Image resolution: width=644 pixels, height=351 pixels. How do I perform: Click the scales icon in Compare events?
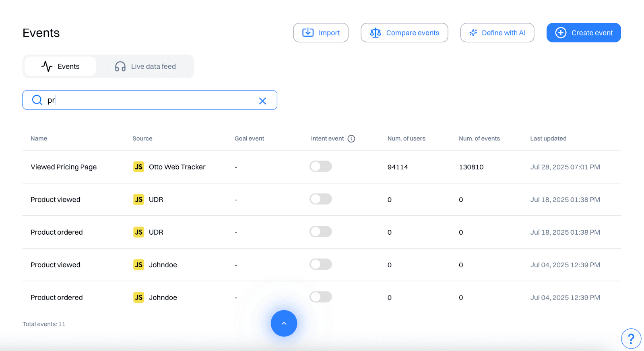(375, 33)
